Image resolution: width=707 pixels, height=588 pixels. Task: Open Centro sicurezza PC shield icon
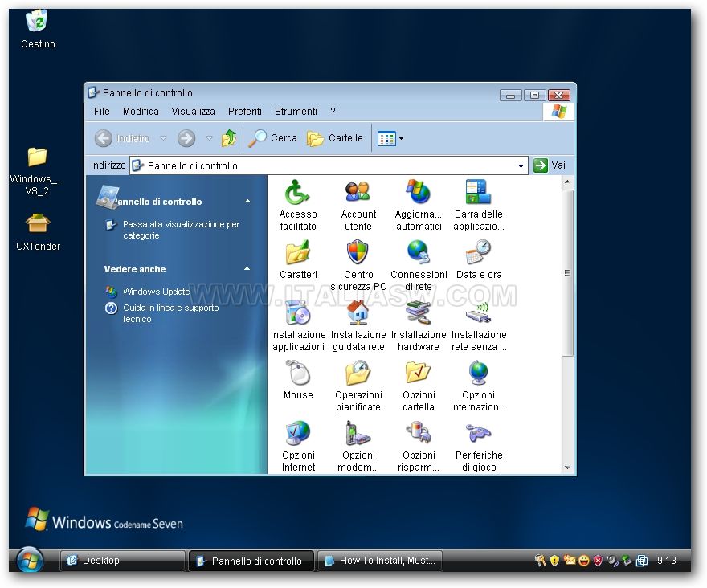(358, 253)
